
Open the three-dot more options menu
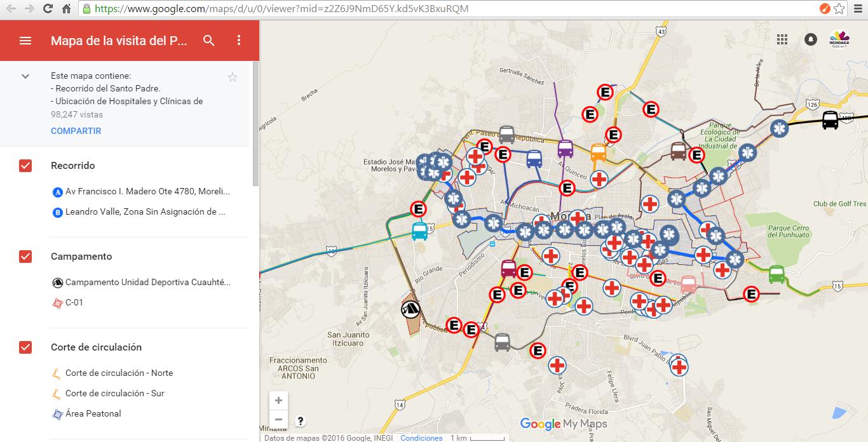(239, 41)
